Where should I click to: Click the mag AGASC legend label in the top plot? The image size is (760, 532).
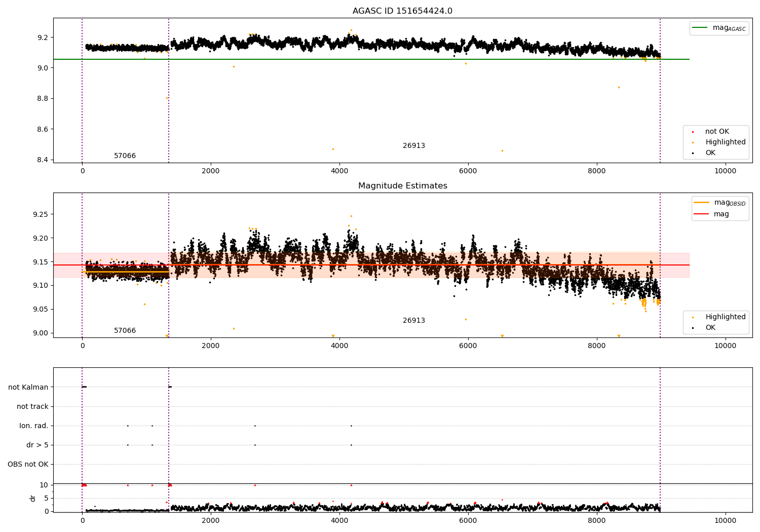click(x=729, y=28)
